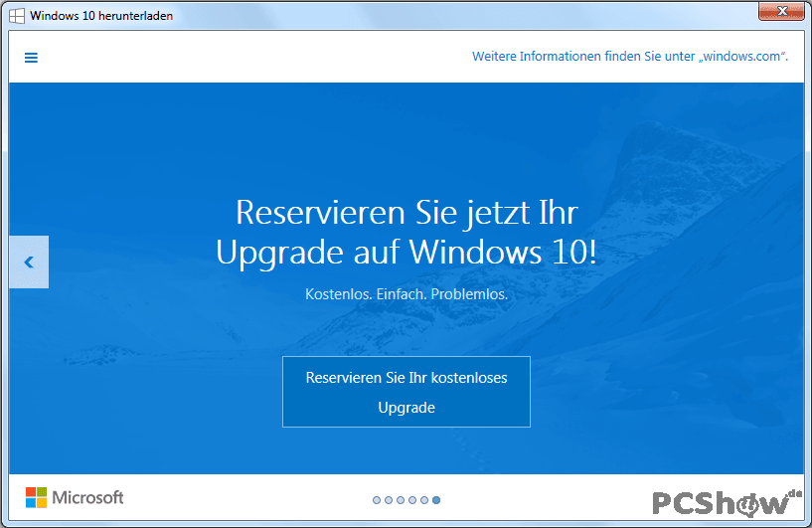Click 'Reservieren Sie Ihr kostenloses Upgrade' button
The image size is (812, 528).
coord(406,392)
